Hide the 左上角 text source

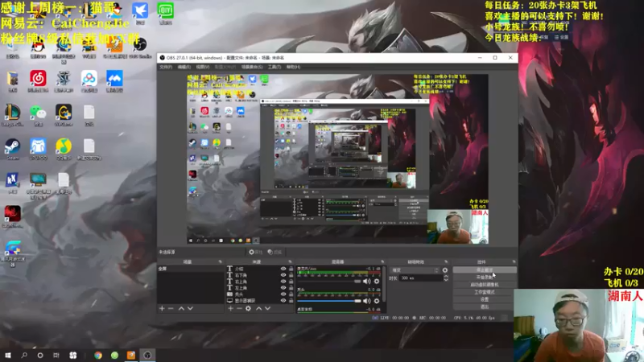pyautogui.click(x=283, y=288)
